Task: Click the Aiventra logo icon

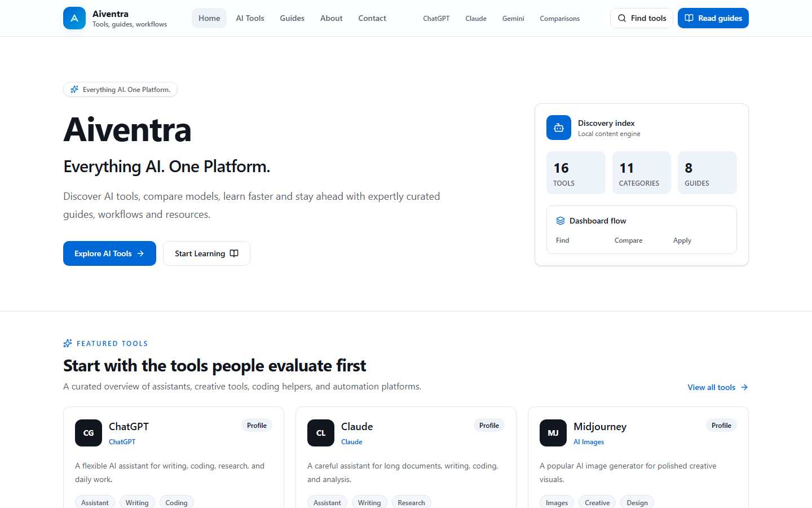Action: click(74, 18)
